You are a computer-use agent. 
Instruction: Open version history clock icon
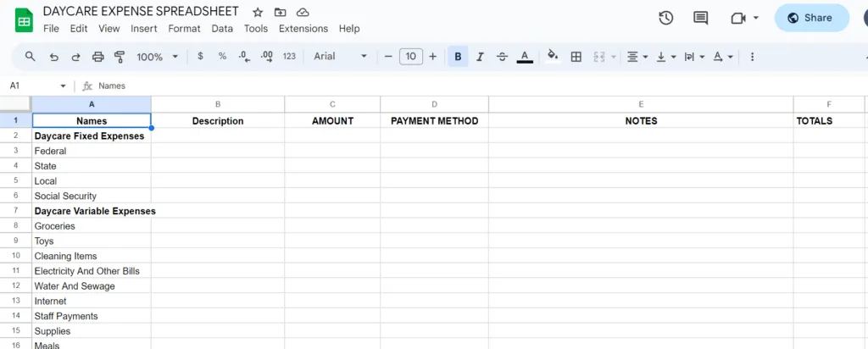click(665, 18)
